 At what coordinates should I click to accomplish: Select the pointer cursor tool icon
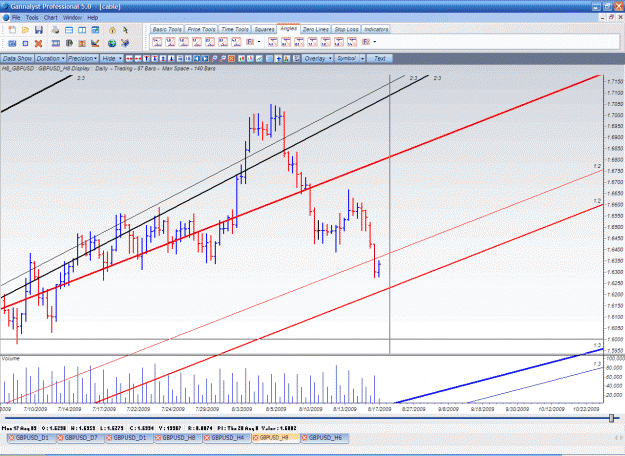[x=126, y=30]
